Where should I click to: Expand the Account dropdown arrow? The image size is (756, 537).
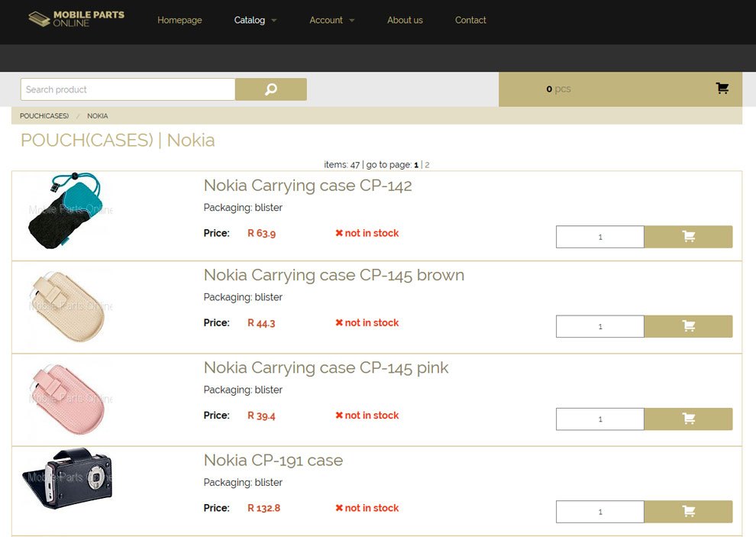click(351, 21)
